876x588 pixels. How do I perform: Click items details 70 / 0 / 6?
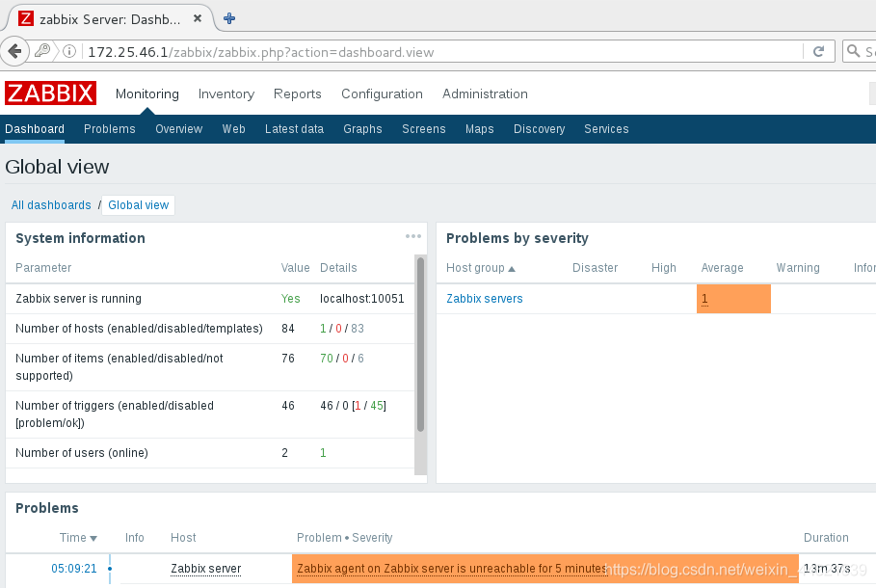pos(342,359)
